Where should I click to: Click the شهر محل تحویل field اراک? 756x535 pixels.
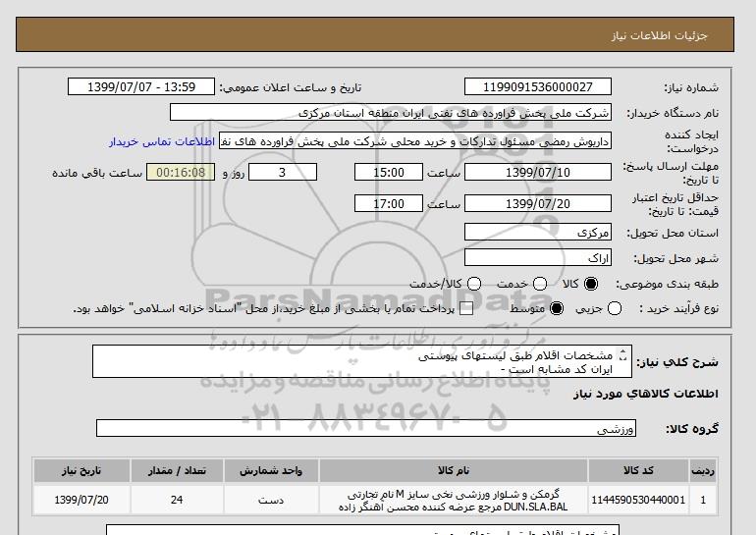(538, 257)
